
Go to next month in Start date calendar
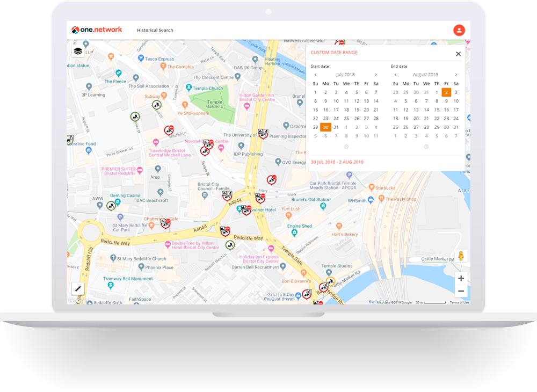pyautogui.click(x=376, y=75)
